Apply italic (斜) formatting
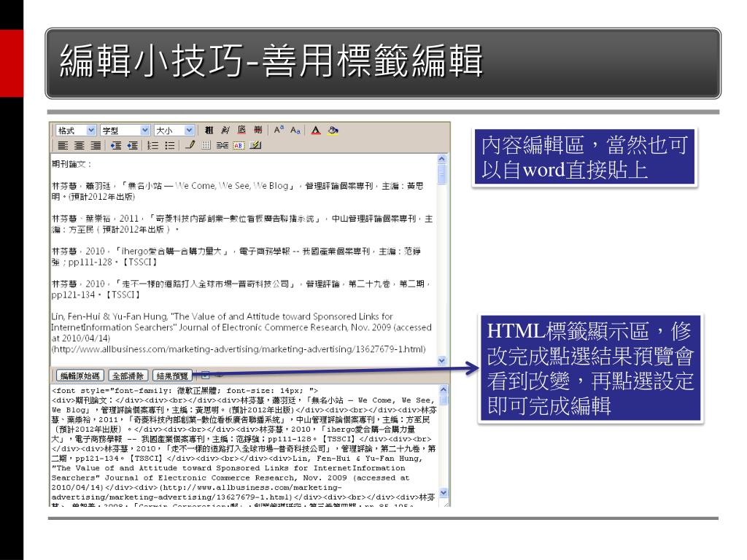The image size is (747, 560). (x=225, y=130)
